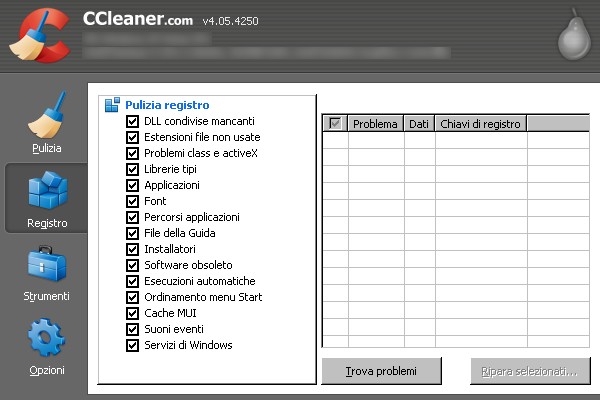Click the Strumenti label in sidebar
The height and width of the screenshot is (400, 600).
[x=46, y=296]
